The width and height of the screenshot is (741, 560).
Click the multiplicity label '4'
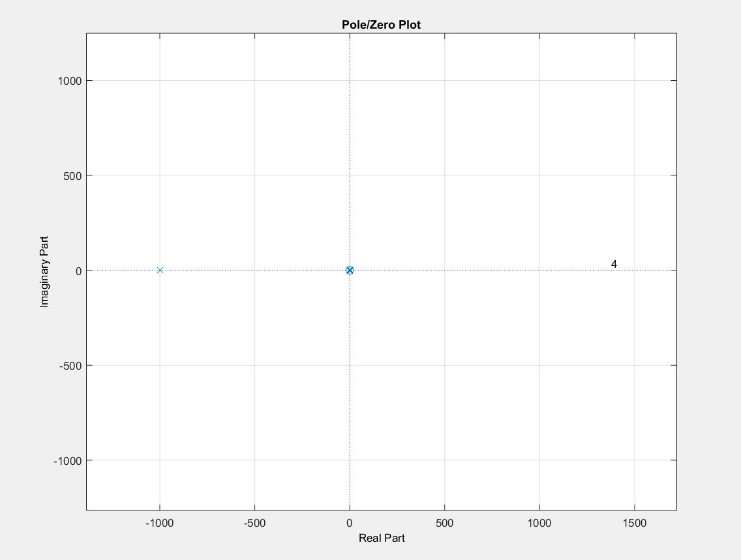tap(614, 264)
